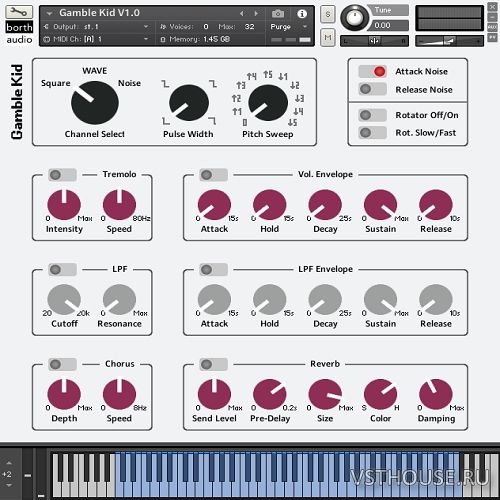Enable the Tremolo section switch

(x=62, y=175)
